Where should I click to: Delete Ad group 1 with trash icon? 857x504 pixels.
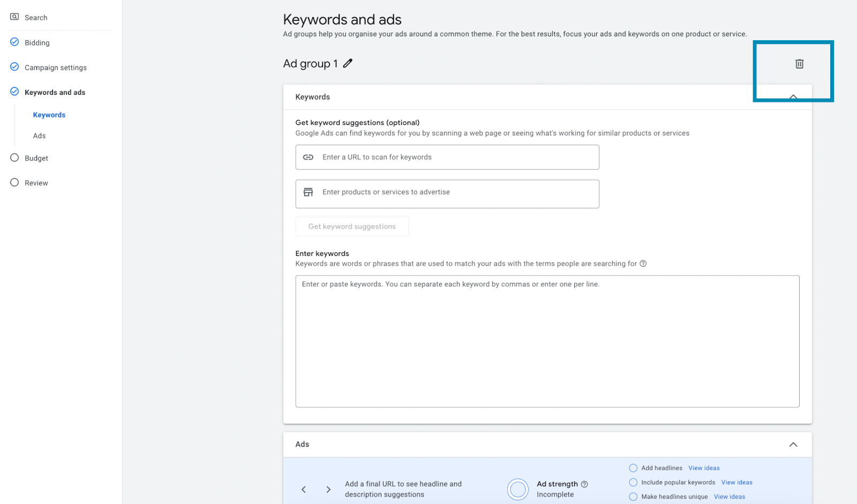click(x=799, y=64)
